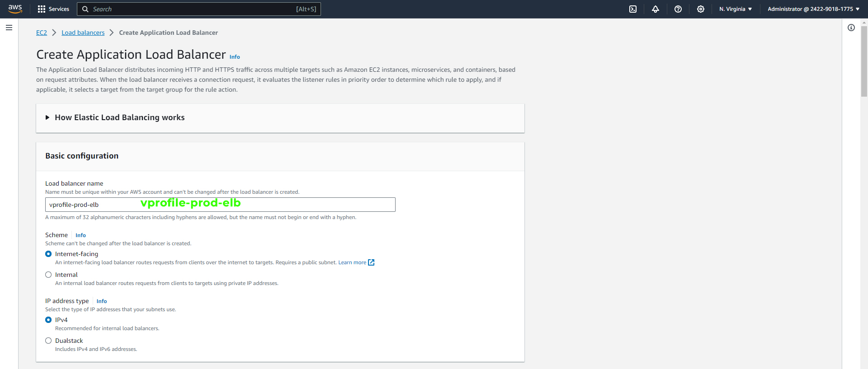
Task: Click the Services menu label
Action: (59, 9)
